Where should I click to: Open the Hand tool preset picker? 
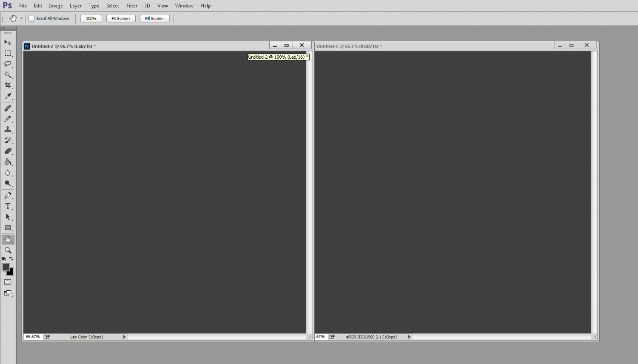(x=21, y=18)
